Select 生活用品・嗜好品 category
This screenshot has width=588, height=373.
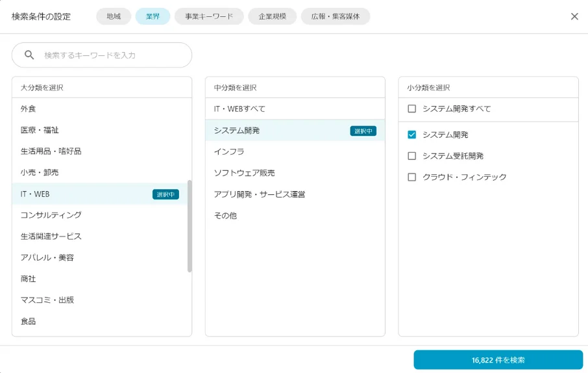pyautogui.click(x=100, y=151)
